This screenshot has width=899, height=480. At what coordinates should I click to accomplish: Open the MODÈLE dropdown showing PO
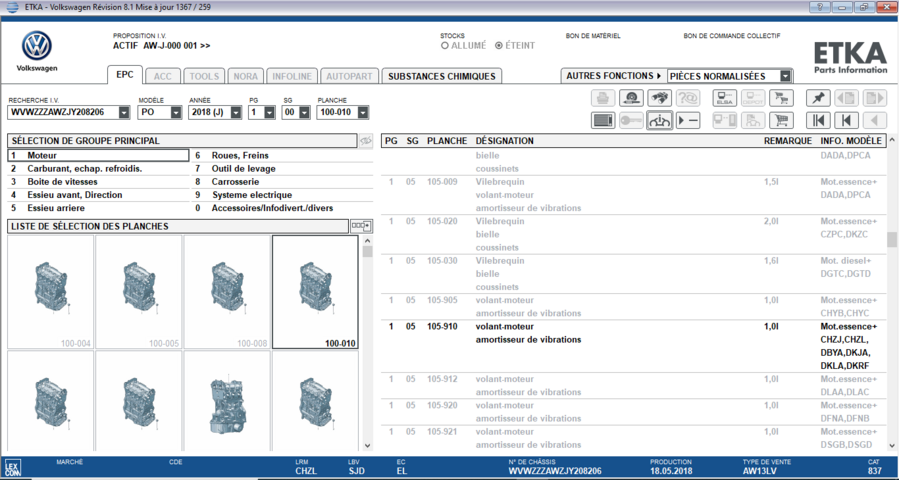176,112
